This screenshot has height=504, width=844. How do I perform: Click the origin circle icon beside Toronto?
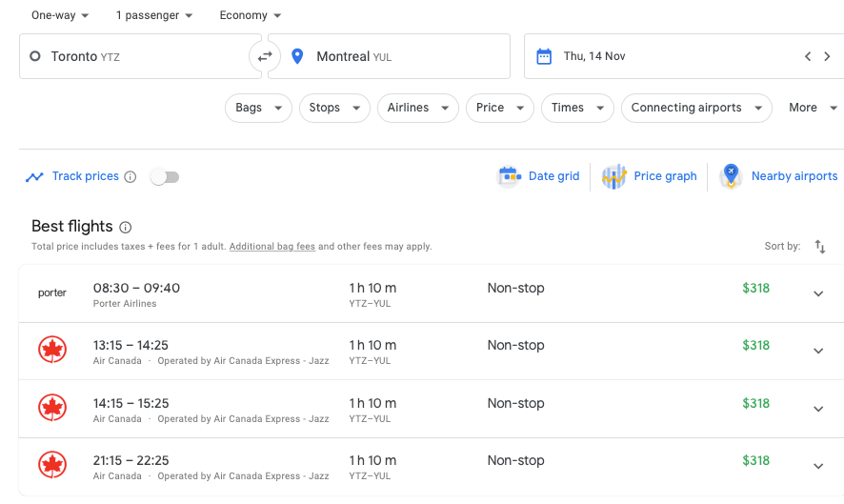(35, 56)
